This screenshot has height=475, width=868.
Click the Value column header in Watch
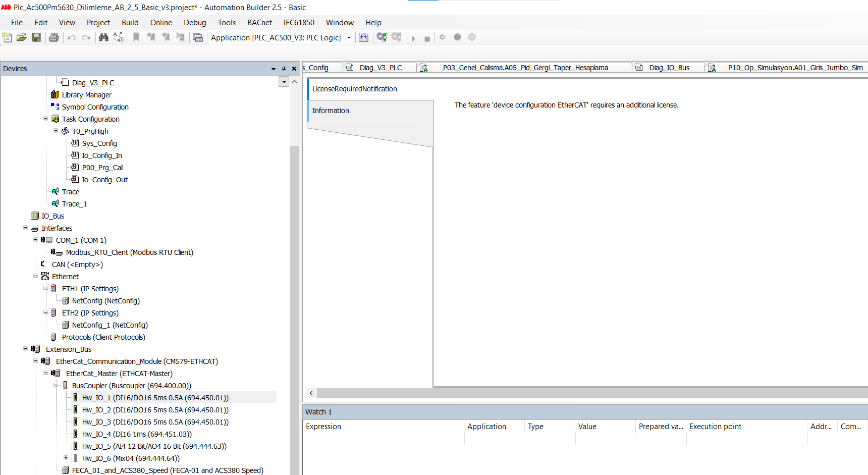(605, 427)
